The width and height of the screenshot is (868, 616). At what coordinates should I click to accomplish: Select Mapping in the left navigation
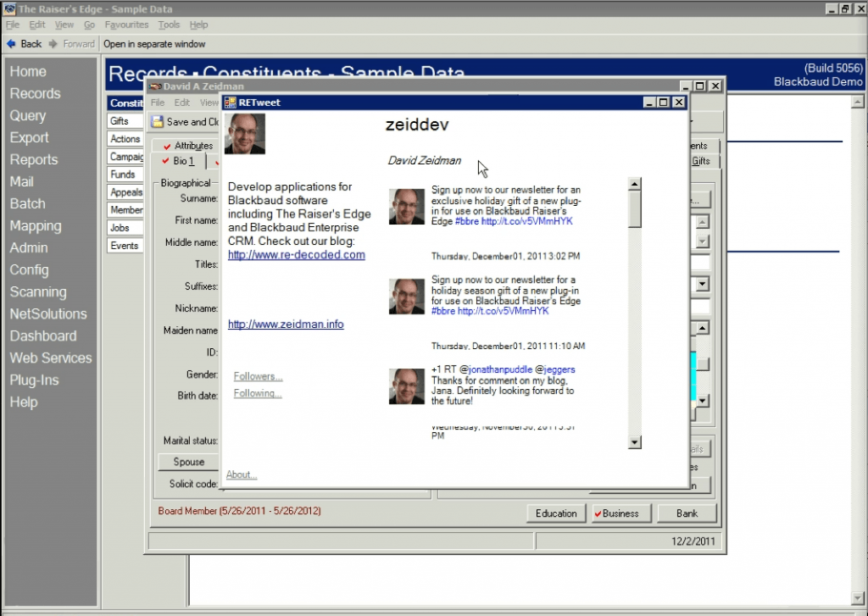pos(36,226)
